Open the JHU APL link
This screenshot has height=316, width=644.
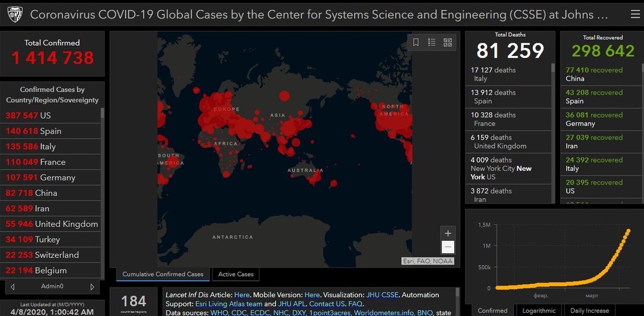(292, 304)
